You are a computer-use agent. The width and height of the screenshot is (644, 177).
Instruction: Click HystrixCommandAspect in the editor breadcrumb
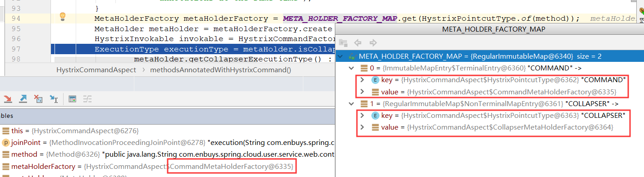point(96,70)
